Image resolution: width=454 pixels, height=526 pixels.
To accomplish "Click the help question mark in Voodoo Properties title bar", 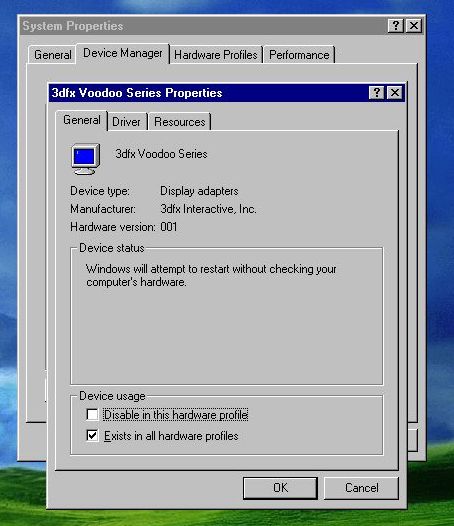I will coord(376,93).
